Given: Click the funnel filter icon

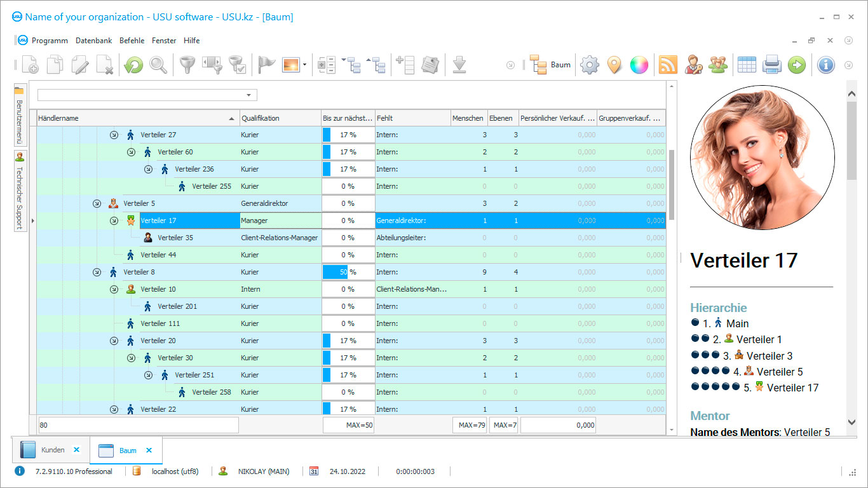Looking at the screenshot, I should coord(186,65).
